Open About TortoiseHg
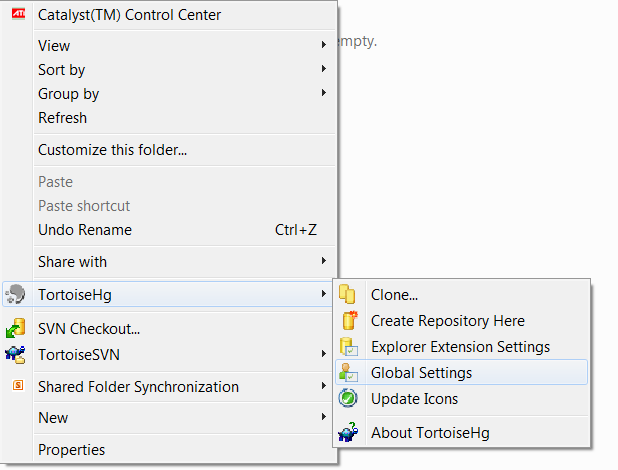 461,433
